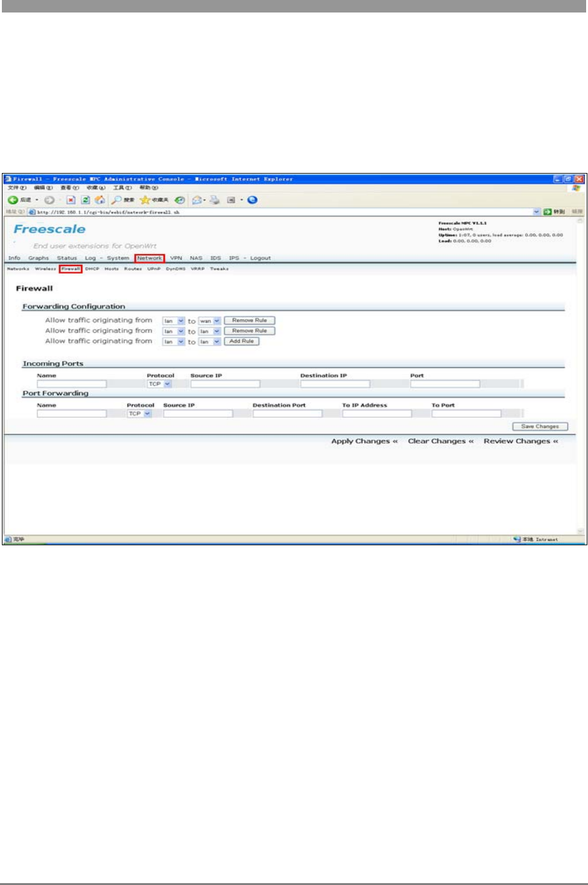Click the blue round toolbar icon

[x=252, y=200]
